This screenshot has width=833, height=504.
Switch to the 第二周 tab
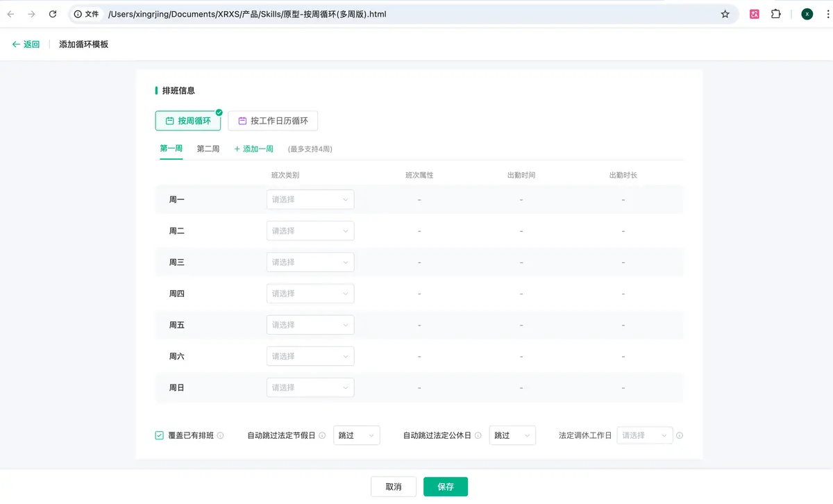click(x=208, y=149)
